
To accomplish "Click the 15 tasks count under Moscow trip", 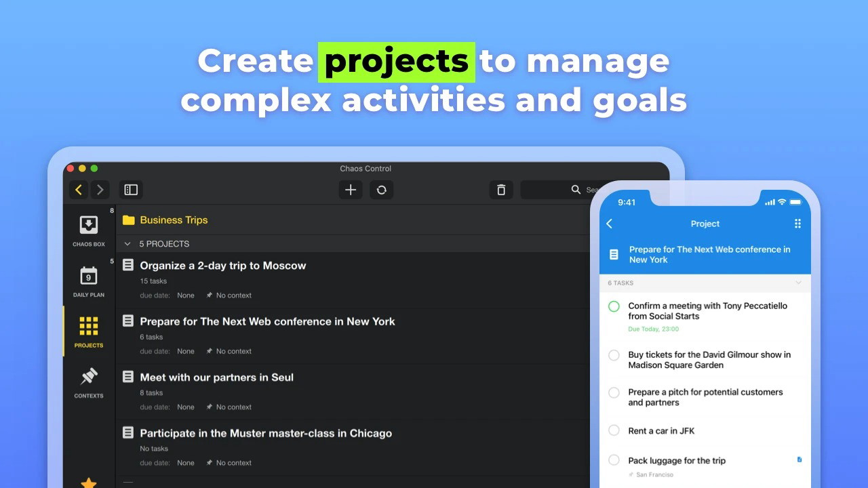I will click(153, 281).
